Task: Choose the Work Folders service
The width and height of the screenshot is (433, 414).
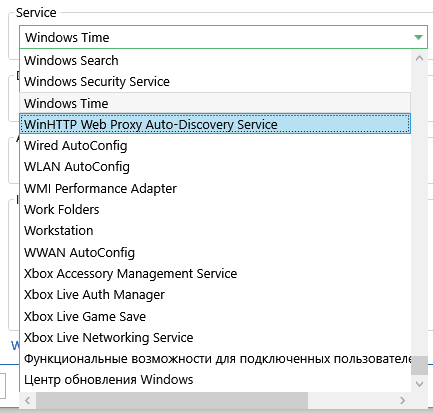Action: pyautogui.click(x=215, y=210)
